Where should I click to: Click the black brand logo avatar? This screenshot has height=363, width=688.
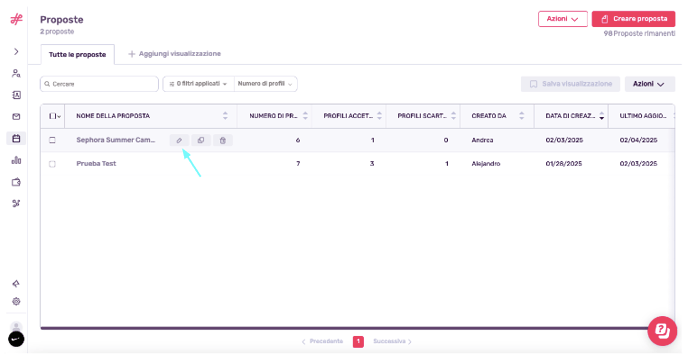(x=16, y=339)
